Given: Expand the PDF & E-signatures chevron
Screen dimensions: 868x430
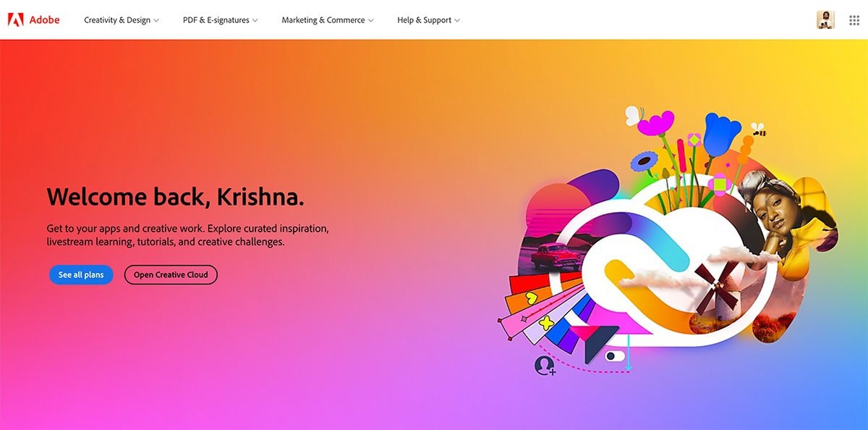Looking at the screenshot, I should pyautogui.click(x=255, y=20).
